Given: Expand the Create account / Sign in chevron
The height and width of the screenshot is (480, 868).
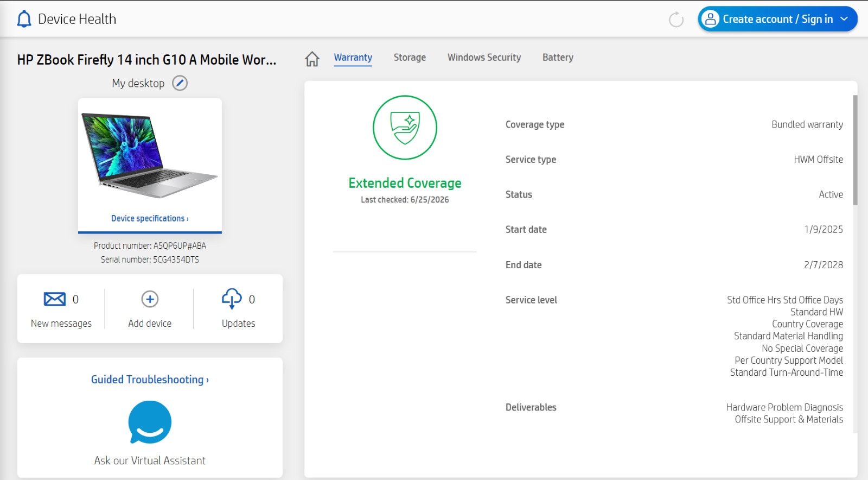Looking at the screenshot, I should [844, 19].
